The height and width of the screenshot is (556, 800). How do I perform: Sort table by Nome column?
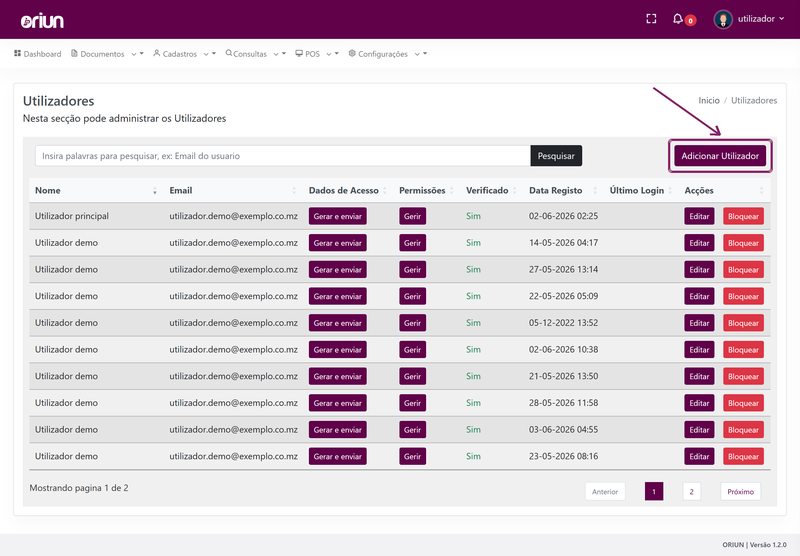(x=95, y=190)
